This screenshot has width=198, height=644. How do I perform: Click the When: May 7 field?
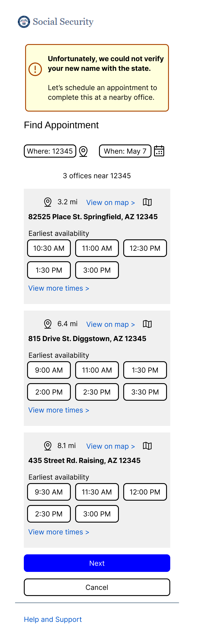click(125, 151)
